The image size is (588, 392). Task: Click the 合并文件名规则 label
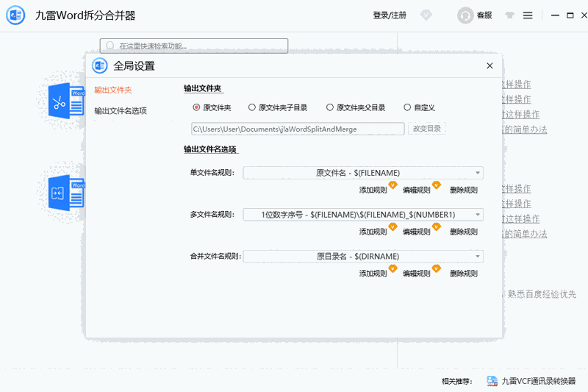tap(215, 256)
